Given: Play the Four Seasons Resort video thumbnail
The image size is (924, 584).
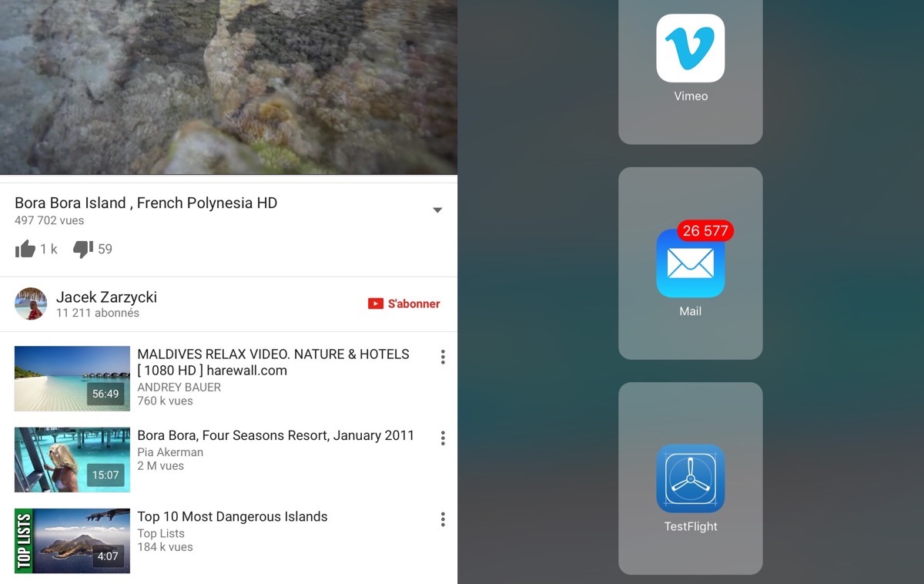Looking at the screenshot, I should 72,460.
